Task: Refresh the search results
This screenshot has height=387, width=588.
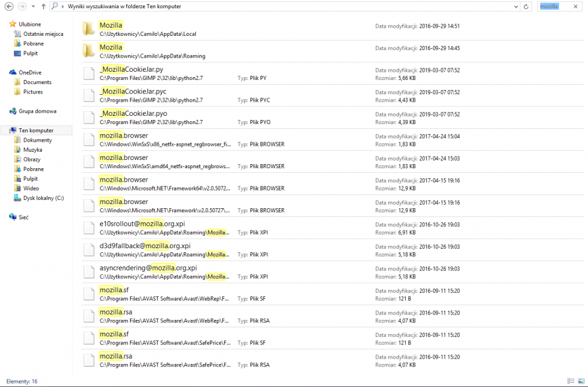Action: 526,6
